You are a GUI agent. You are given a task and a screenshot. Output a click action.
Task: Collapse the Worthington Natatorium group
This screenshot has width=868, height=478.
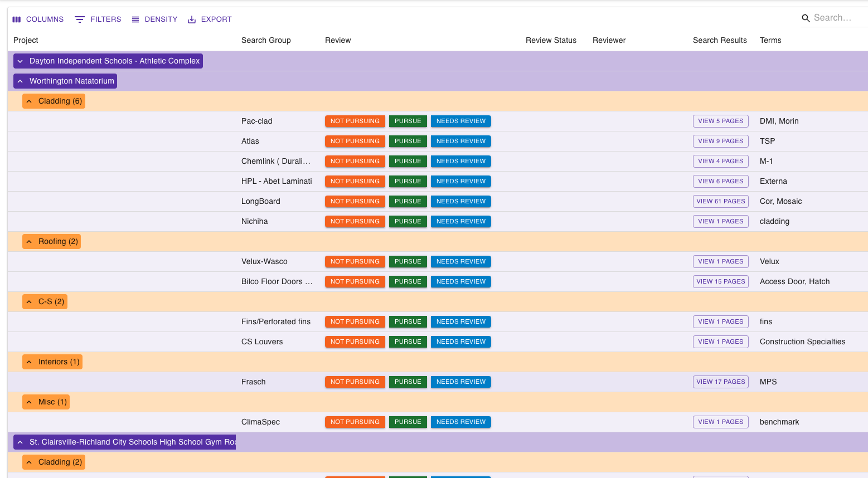coord(20,81)
